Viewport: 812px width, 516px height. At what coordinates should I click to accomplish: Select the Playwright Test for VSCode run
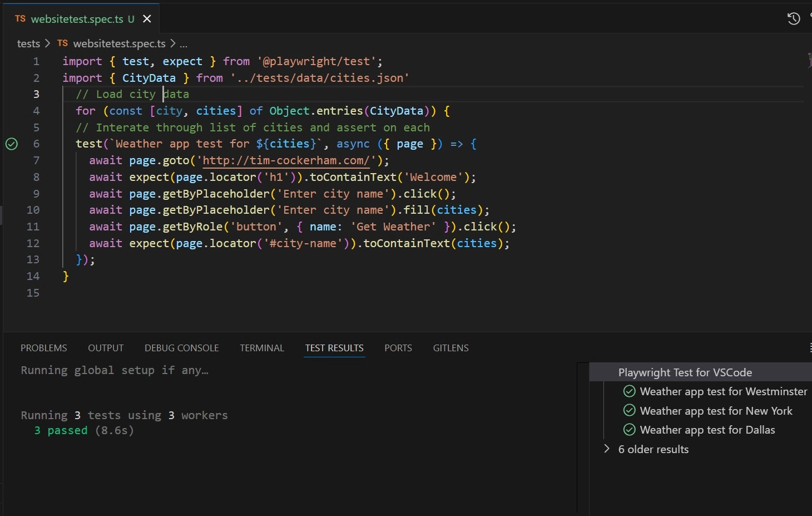tap(685, 372)
